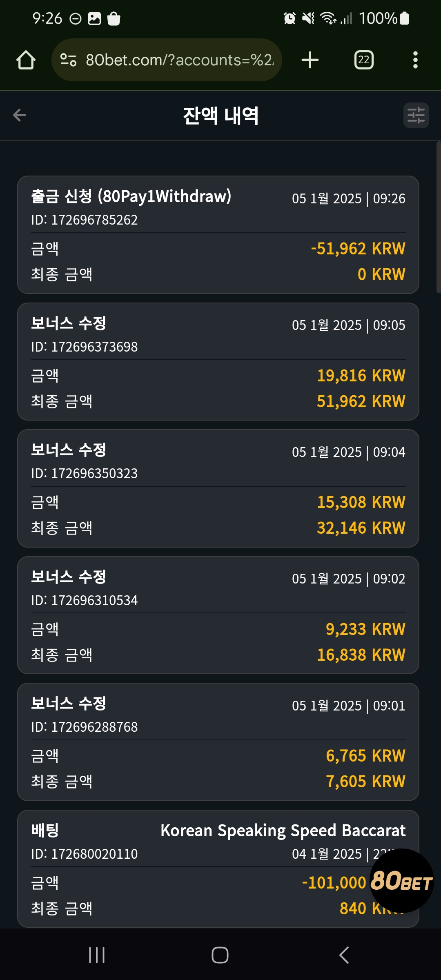Tap the Android recent apps button

click(97, 955)
